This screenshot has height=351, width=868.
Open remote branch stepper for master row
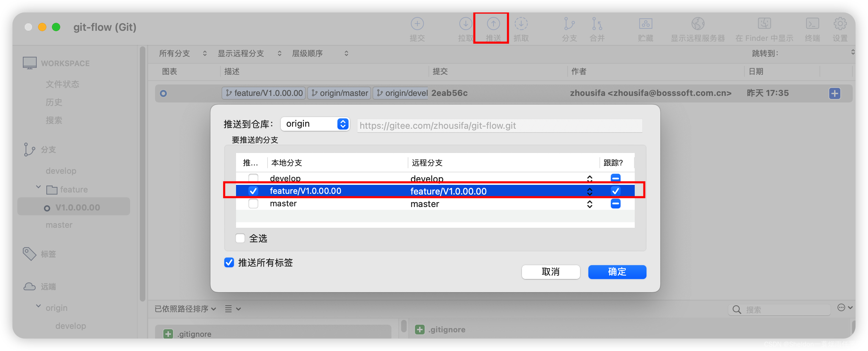coord(590,204)
